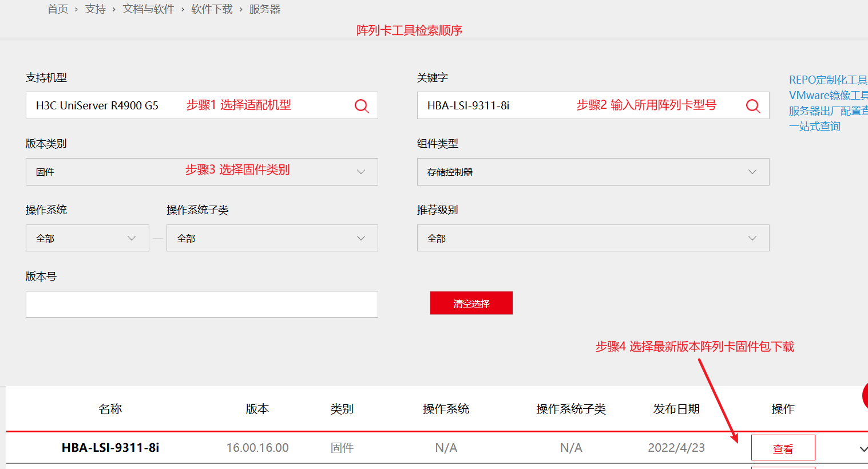Viewport: 868px width, 469px height.
Task: Expand the 操作系统 dropdown
Action: pyautogui.click(x=87, y=238)
